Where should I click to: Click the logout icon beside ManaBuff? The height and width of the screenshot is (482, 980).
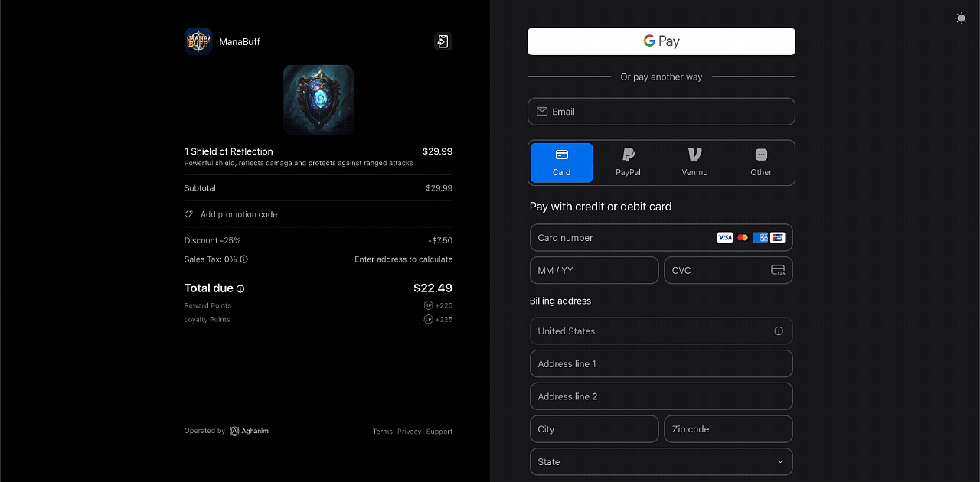tap(443, 41)
